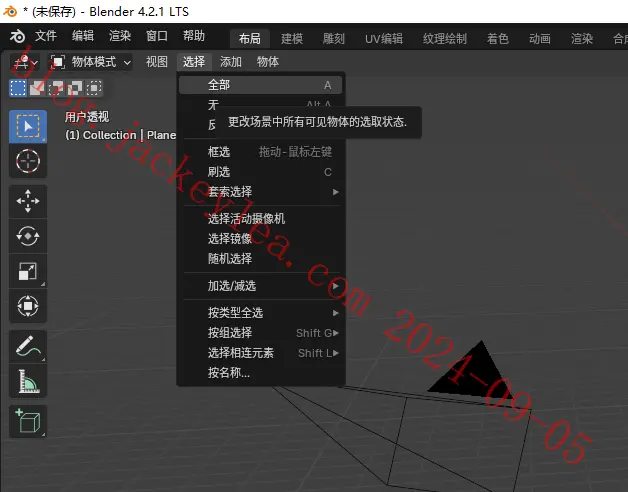Expand the 加选/减选 submenu
Screen dimensions: 628x492
[x=260, y=286]
